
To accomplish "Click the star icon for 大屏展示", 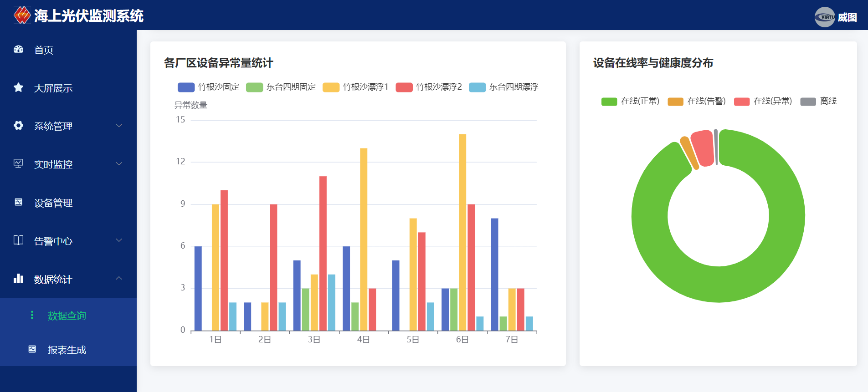I will 18,87.
